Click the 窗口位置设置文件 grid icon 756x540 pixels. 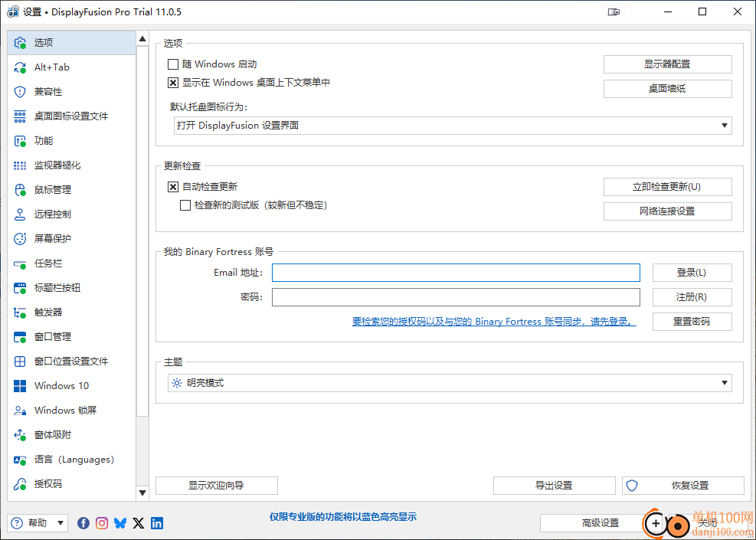20,362
